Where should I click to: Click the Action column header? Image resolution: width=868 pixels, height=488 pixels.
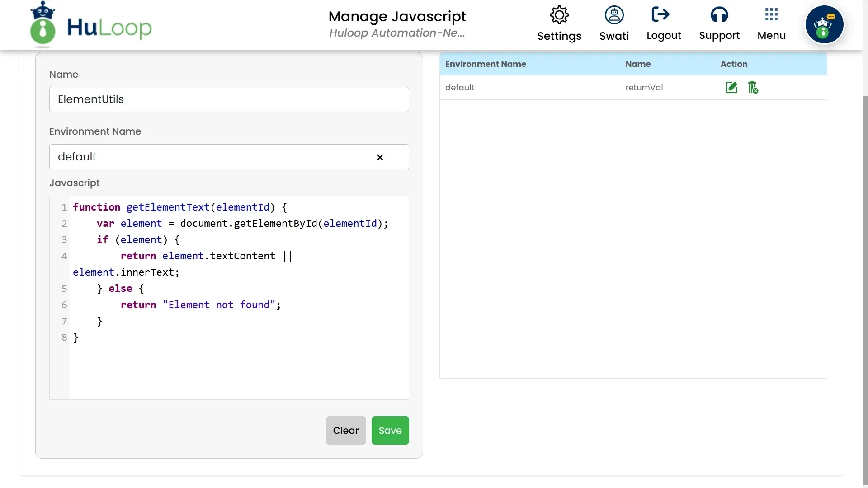point(734,64)
